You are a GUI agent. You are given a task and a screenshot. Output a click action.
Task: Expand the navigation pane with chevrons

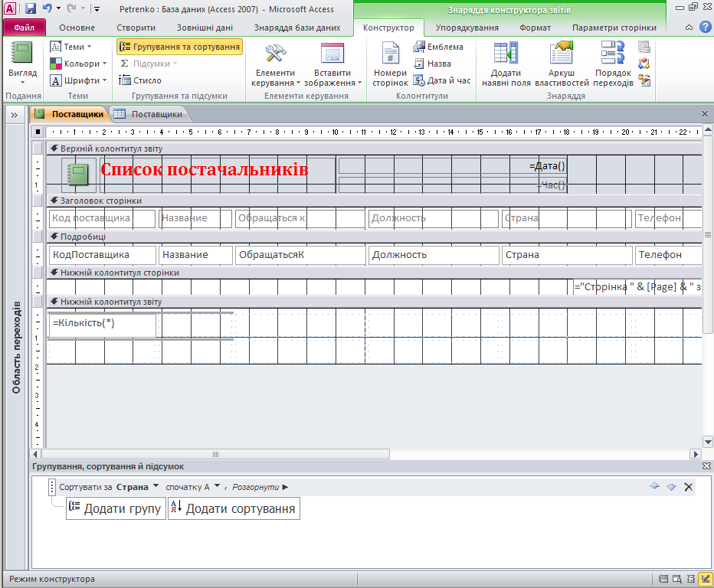(x=14, y=114)
